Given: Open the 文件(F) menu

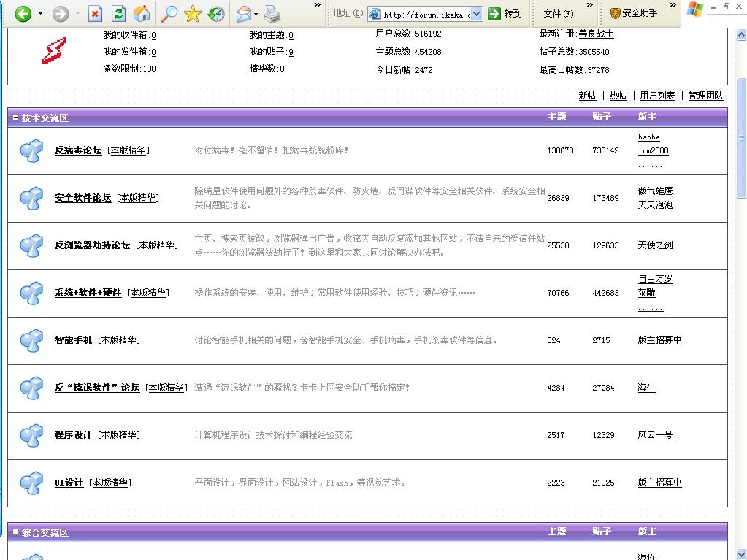Looking at the screenshot, I should 559,14.
